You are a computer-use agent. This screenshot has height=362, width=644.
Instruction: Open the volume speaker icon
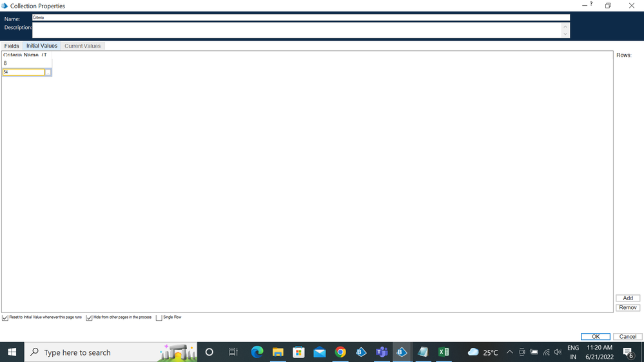coord(558,352)
